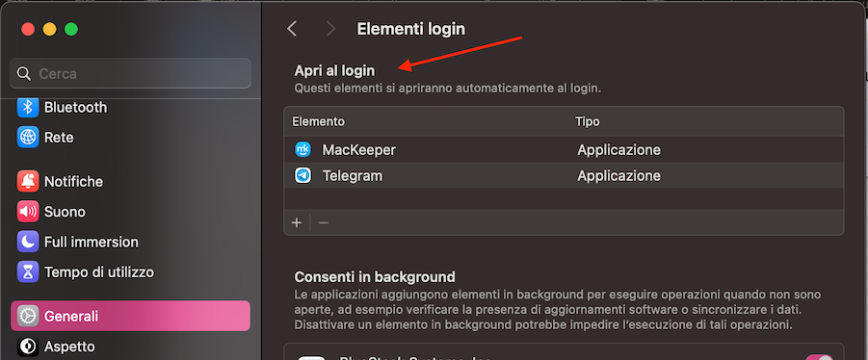868x360 pixels.
Task: Click the green full-screen button
Action: 71,29
